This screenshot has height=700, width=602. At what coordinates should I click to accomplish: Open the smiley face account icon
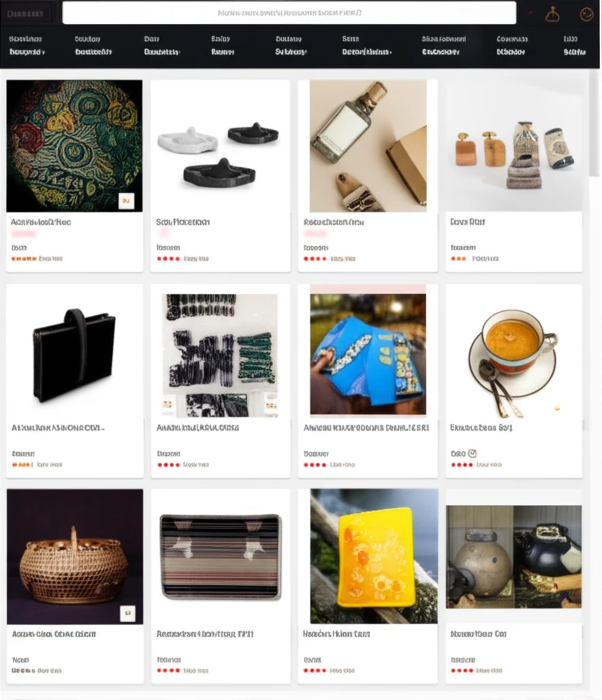point(587,14)
